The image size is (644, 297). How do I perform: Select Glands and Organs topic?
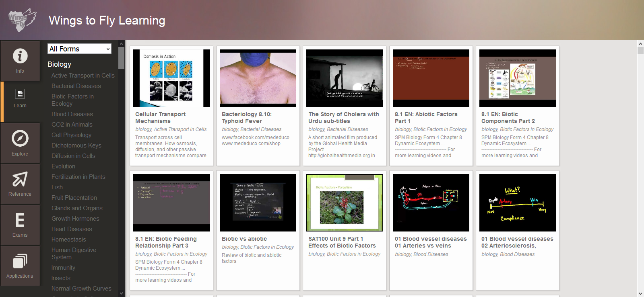[x=77, y=208]
